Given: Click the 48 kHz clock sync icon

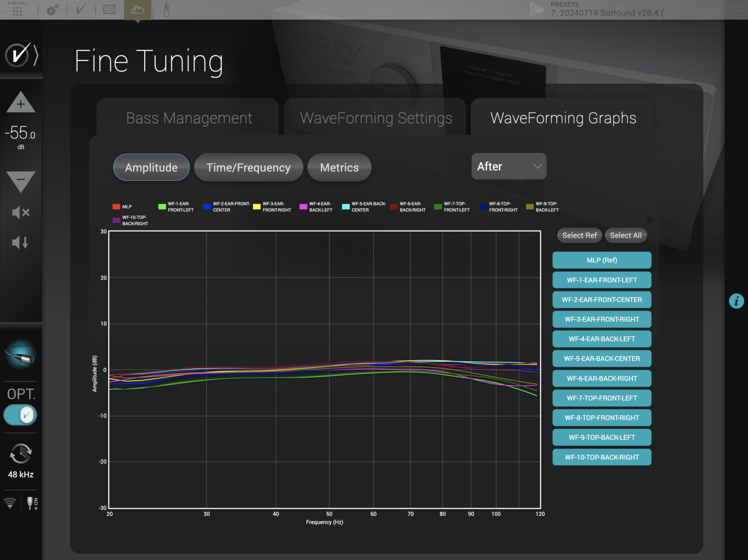Looking at the screenshot, I should (21, 454).
